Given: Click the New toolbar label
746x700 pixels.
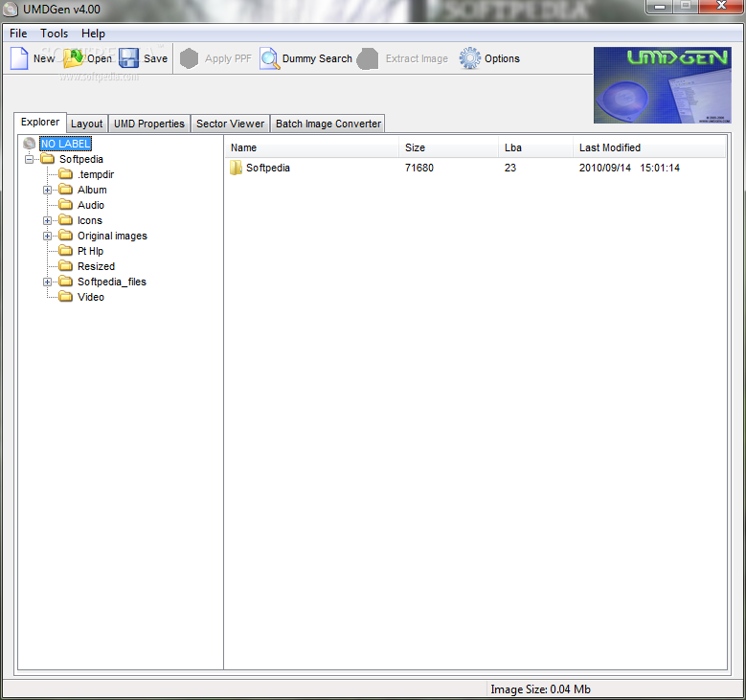Looking at the screenshot, I should [x=44, y=58].
